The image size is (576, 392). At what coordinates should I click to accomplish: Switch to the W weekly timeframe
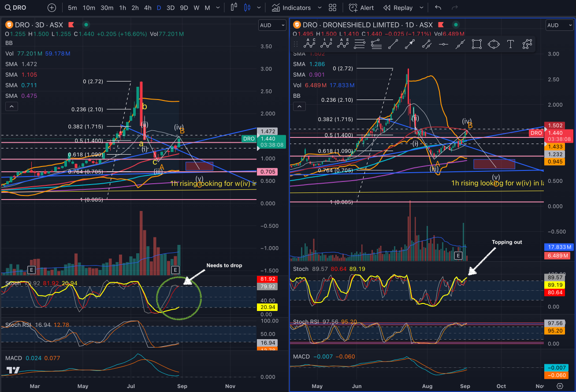(x=196, y=7)
